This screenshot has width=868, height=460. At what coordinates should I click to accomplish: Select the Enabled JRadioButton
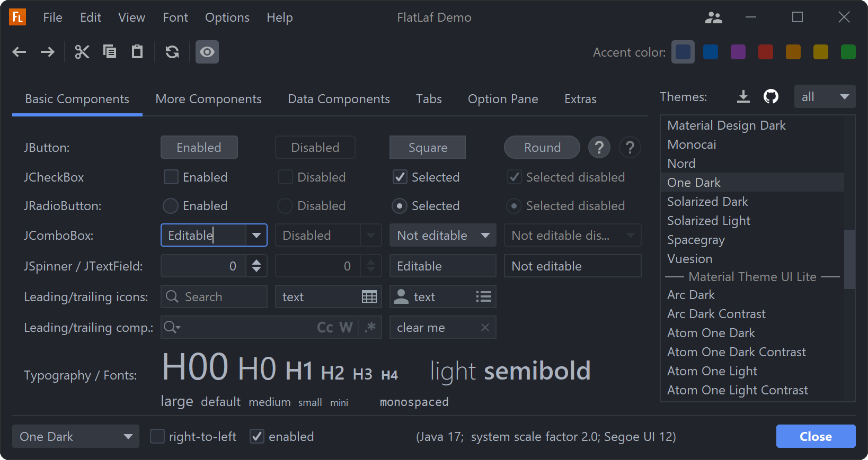pos(171,205)
